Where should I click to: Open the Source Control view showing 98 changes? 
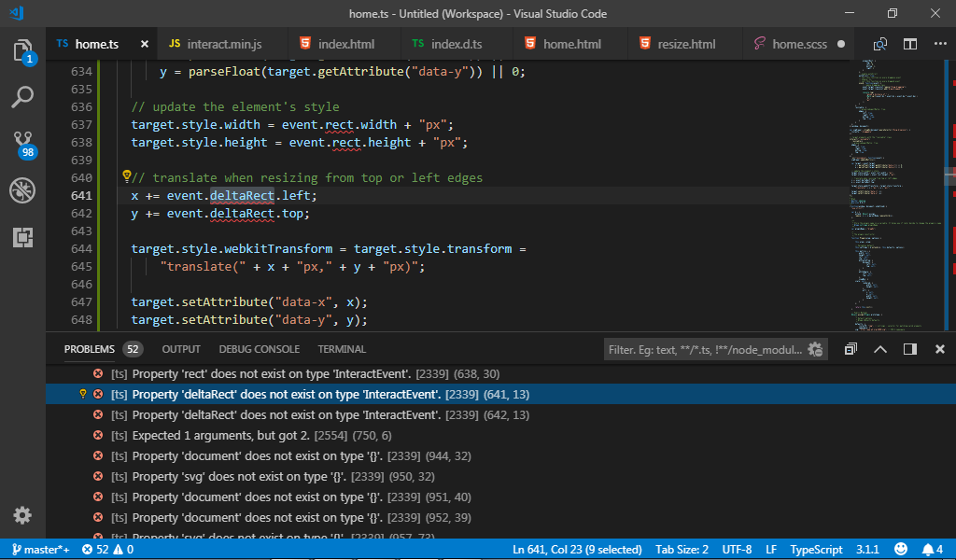22,144
